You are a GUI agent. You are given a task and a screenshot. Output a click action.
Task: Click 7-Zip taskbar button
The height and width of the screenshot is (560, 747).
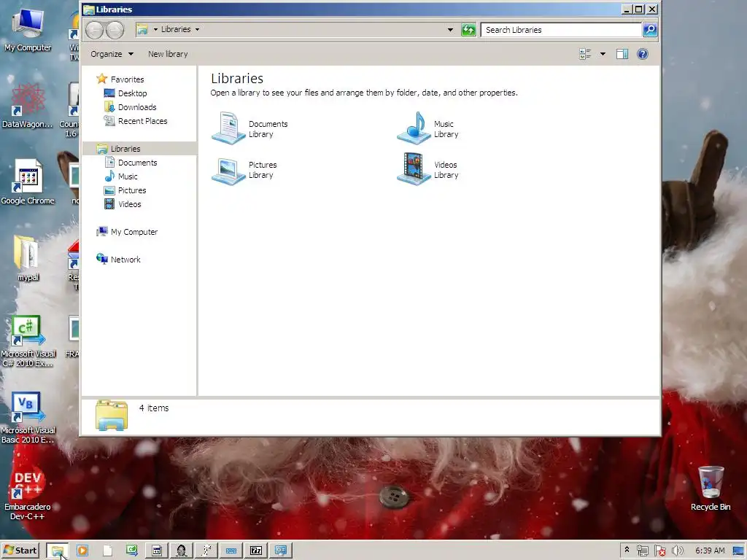pos(256,551)
